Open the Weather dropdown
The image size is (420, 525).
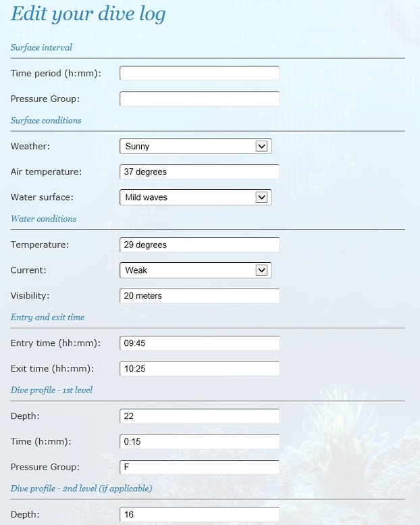pos(189,146)
